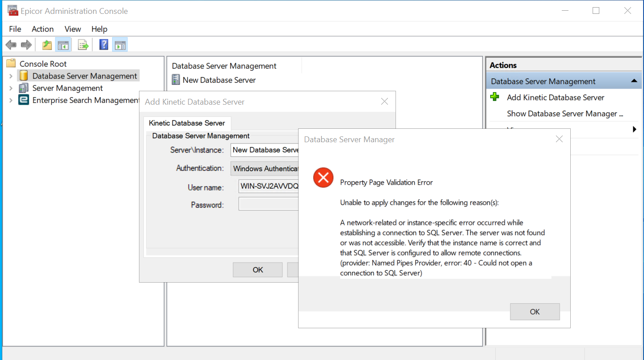Click the Server\Instance input field

click(x=265, y=150)
